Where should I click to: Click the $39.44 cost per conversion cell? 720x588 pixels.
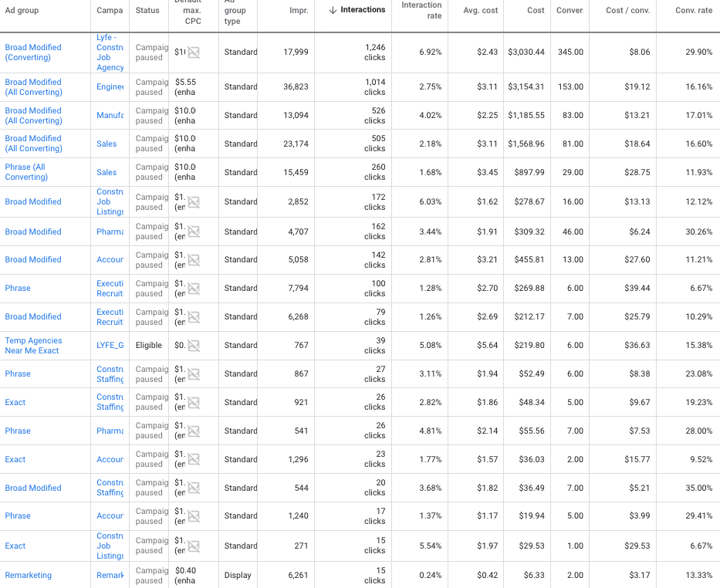637,289
